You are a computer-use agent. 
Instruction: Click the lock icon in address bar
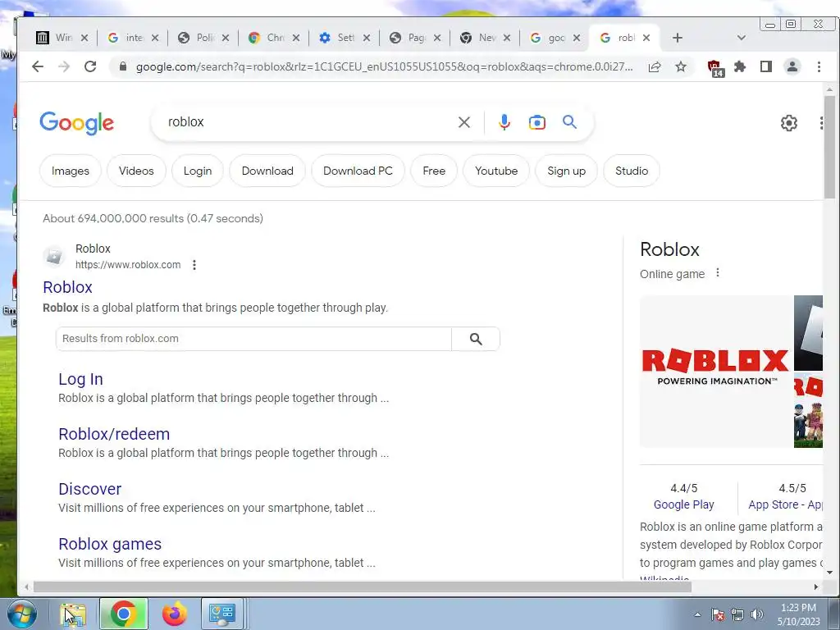[x=123, y=66]
